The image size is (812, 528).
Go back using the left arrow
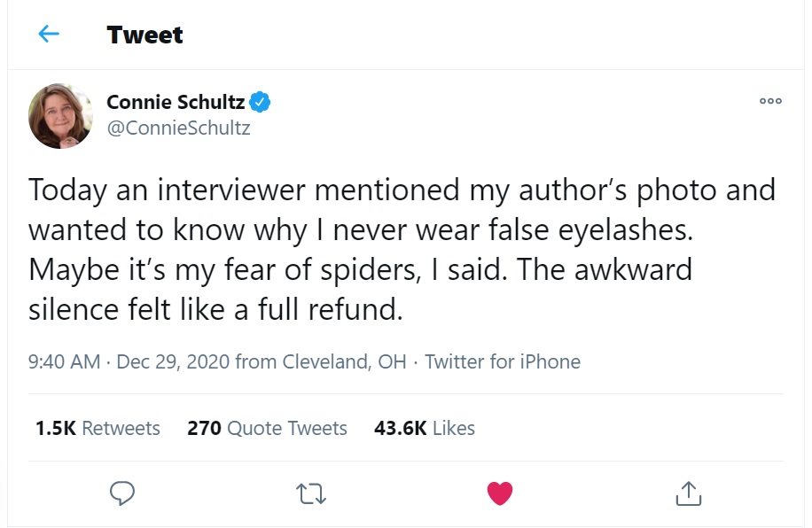tap(49, 35)
